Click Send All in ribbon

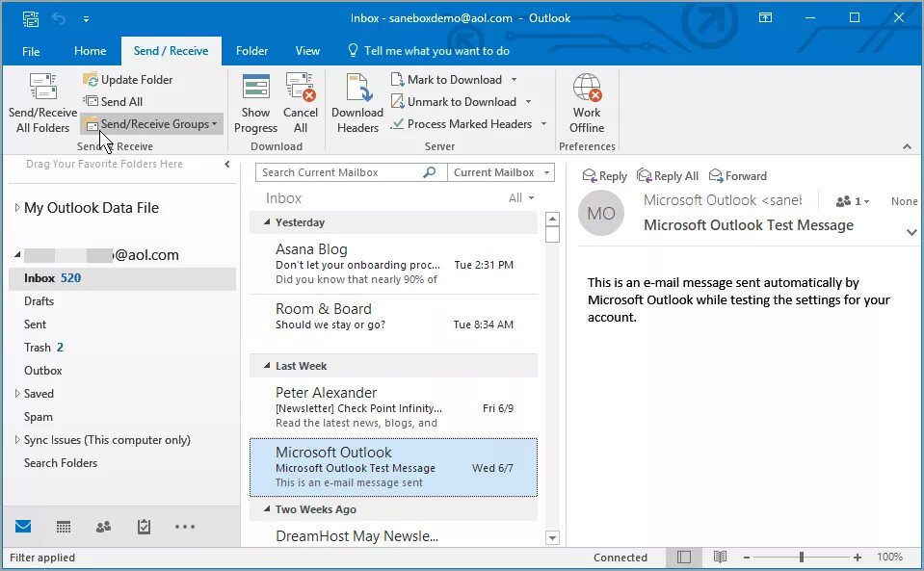(113, 102)
